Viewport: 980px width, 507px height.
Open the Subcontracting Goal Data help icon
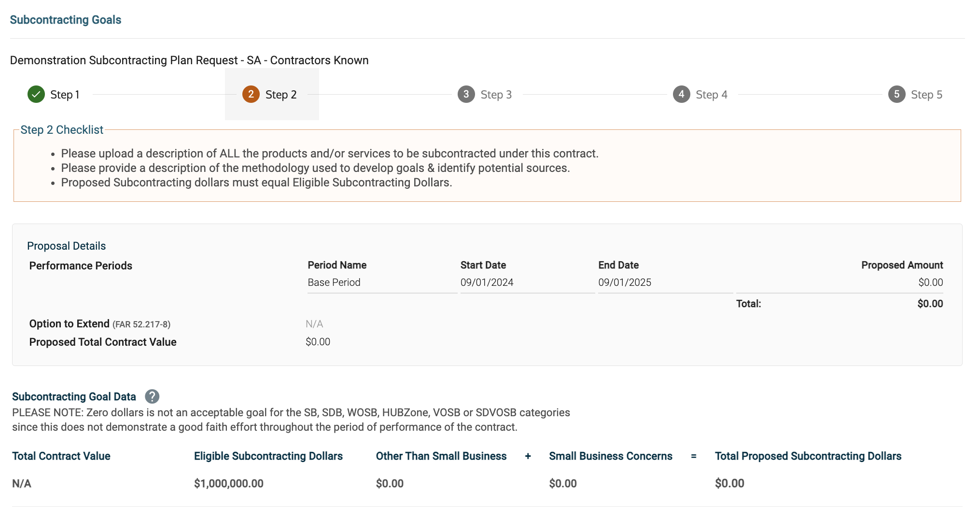pyautogui.click(x=152, y=396)
